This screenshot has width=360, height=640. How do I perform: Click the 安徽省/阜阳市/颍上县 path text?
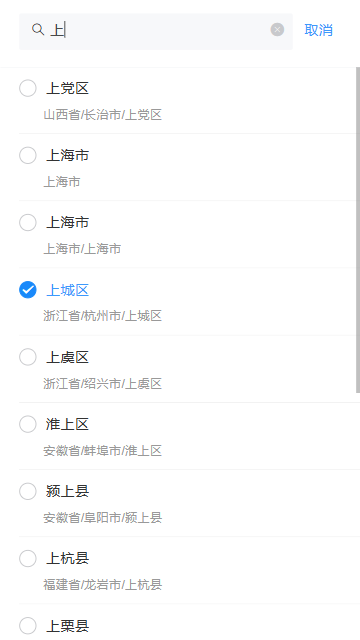pyautogui.click(x=102, y=518)
